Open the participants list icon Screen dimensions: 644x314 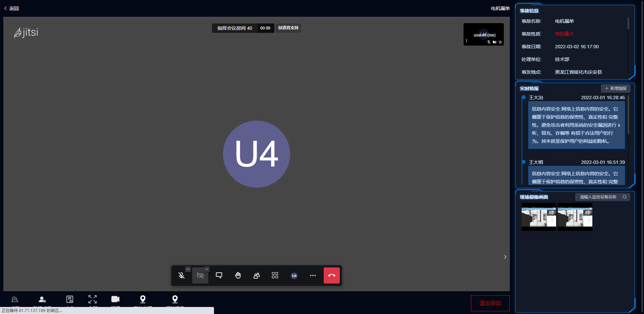[257, 275]
